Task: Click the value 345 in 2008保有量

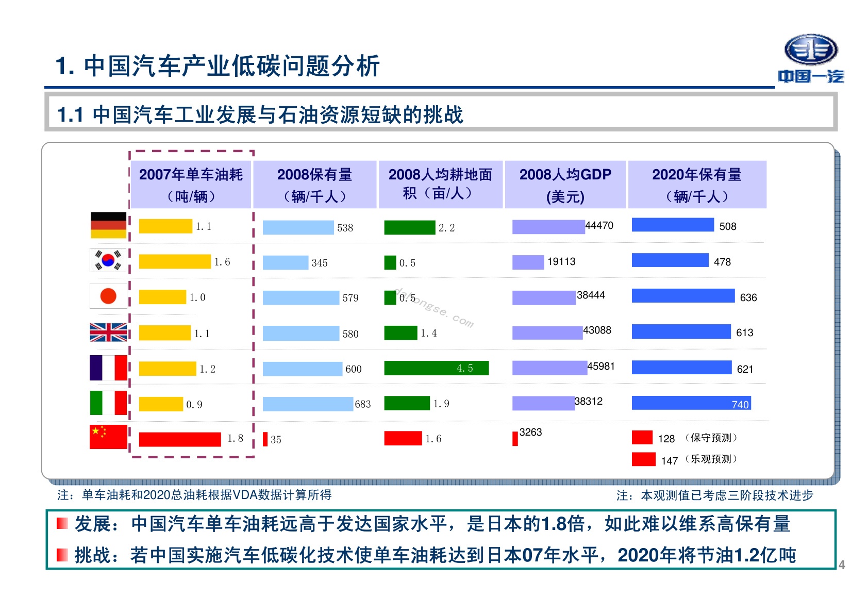Action: 320,263
